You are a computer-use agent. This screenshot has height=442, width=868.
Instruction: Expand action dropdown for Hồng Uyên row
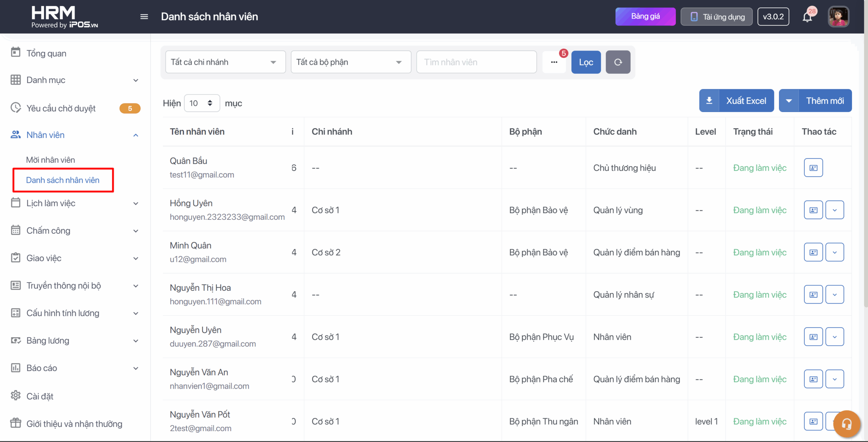pos(834,210)
